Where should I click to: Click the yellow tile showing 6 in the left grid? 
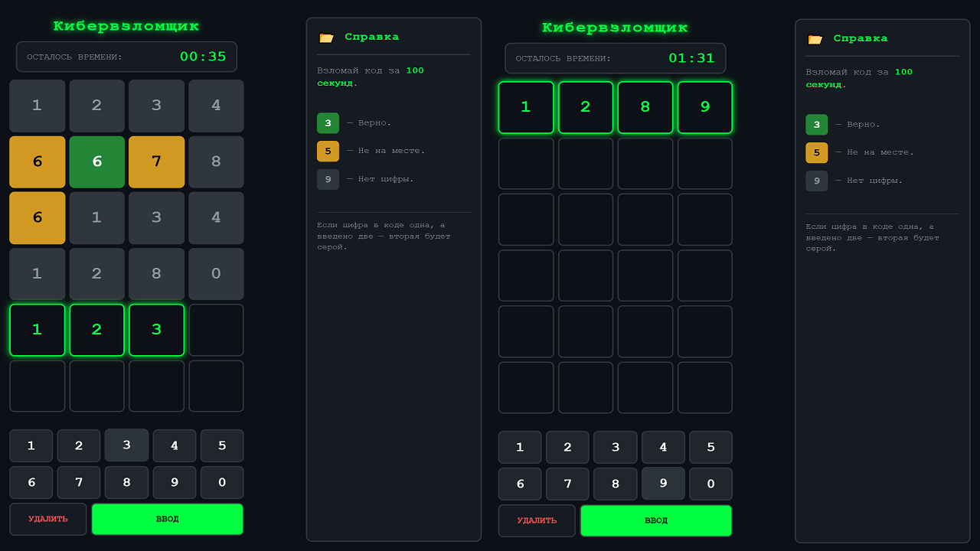(37, 161)
